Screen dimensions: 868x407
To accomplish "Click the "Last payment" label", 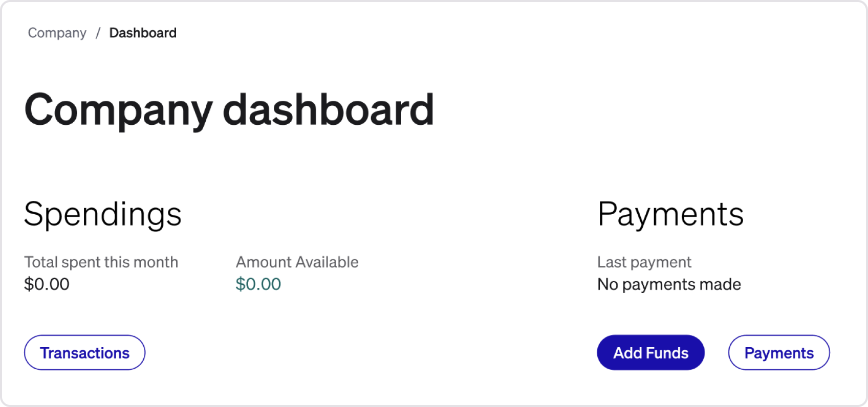I will pos(644,262).
